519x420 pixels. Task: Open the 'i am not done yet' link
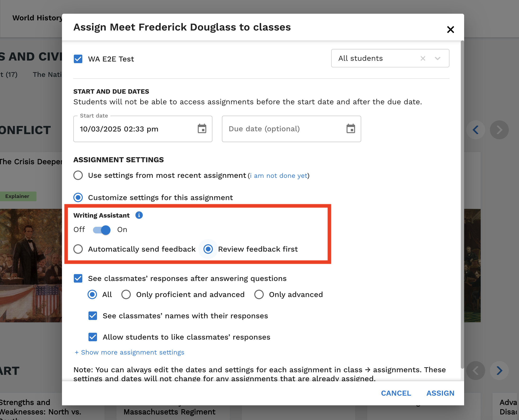(x=278, y=176)
